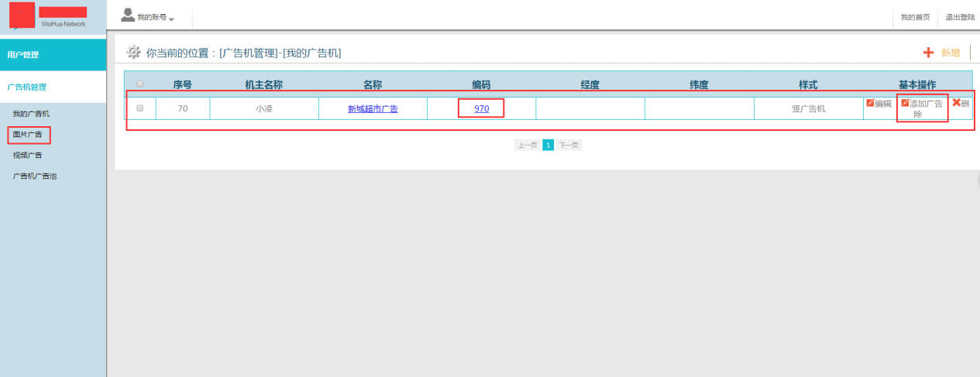Select 广告机广告池 in the sidebar
980x377 pixels.
click(35, 176)
